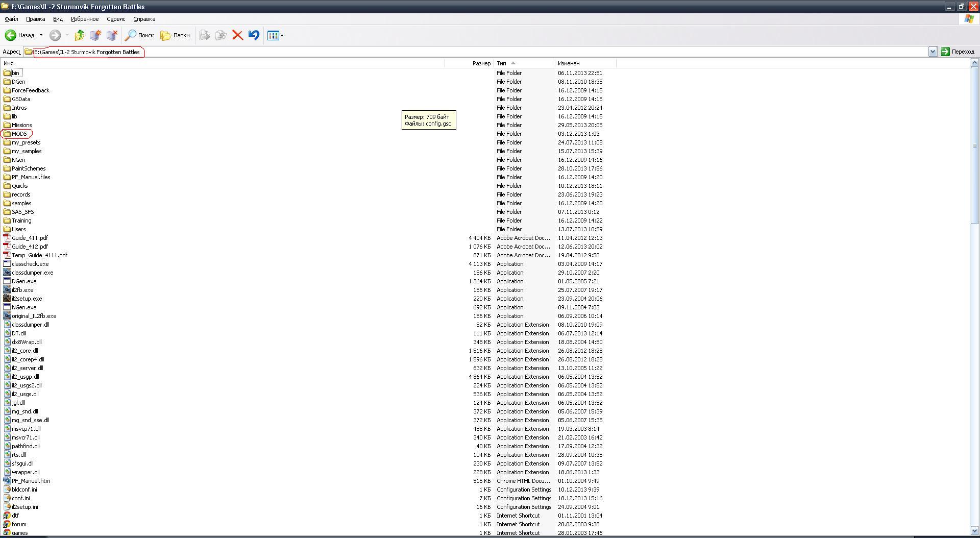Select the NGen.exe file name
Screen dimensions: 980x538
[x=24, y=307]
